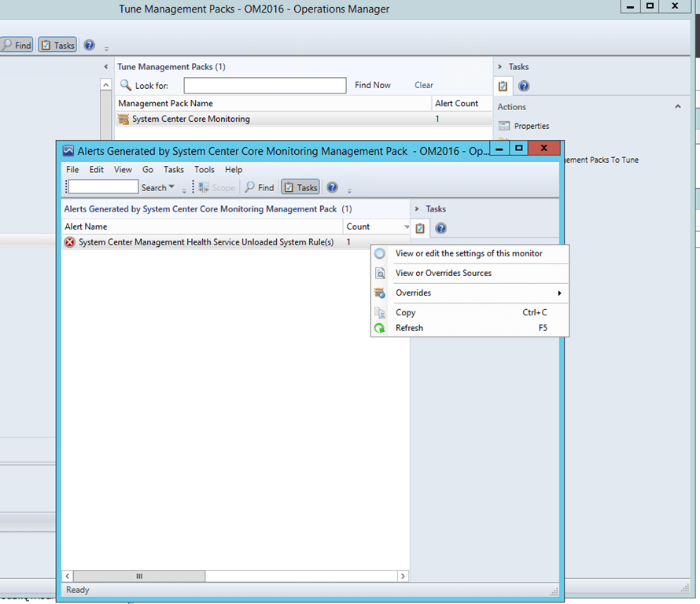The image size is (700, 604).
Task: Open Help menu in Alerts window
Action: pyautogui.click(x=234, y=170)
